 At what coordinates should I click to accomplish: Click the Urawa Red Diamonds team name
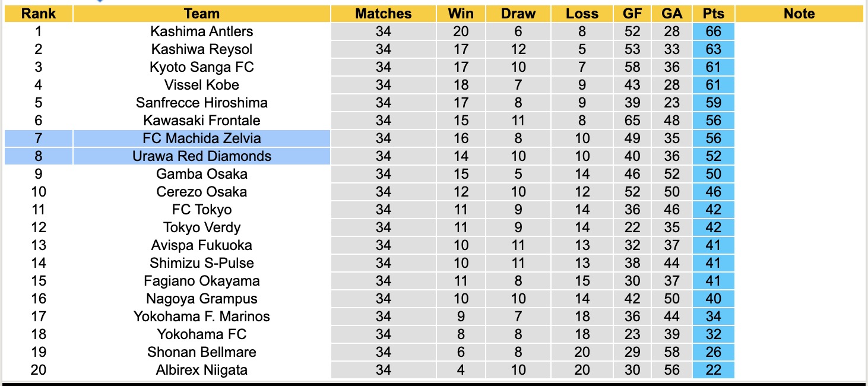(202, 156)
